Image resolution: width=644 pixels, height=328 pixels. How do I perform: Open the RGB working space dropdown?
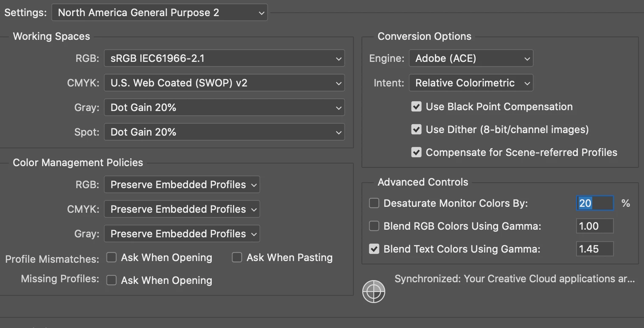tap(224, 58)
